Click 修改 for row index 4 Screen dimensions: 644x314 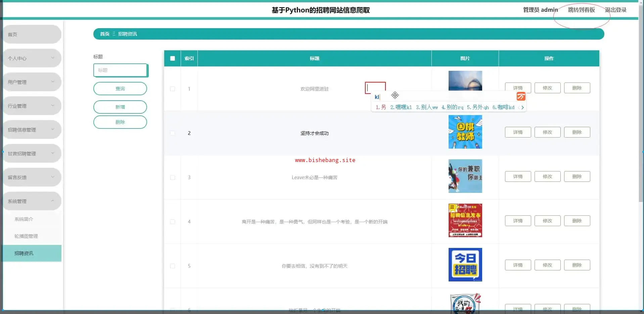click(x=548, y=221)
